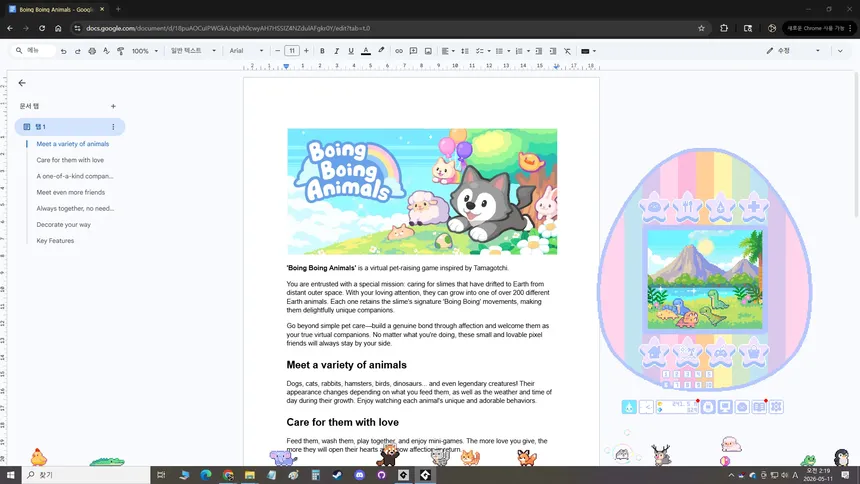This screenshot has height=484, width=860.
Task: Click the monitor icon below egg
Action: coord(725,407)
